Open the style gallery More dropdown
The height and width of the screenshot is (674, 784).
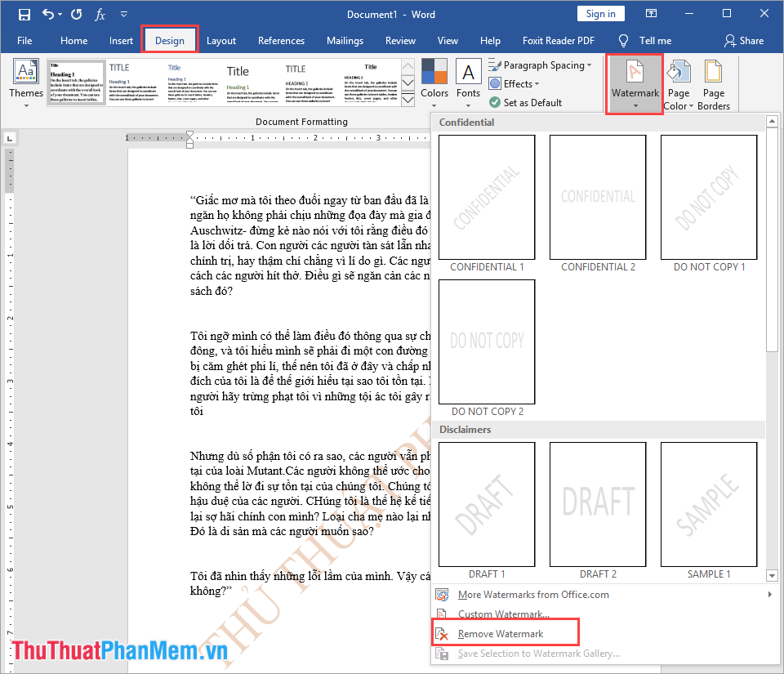pos(408,96)
